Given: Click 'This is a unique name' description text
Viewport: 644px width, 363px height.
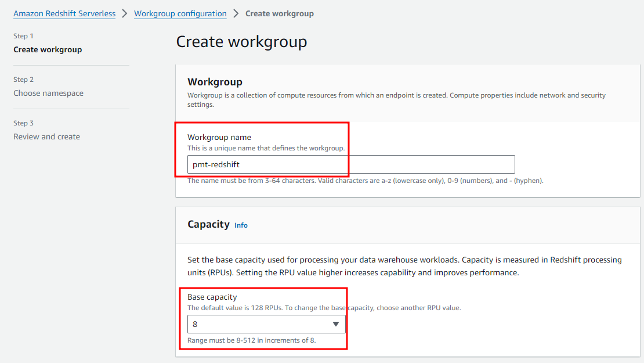Looking at the screenshot, I should point(266,148).
